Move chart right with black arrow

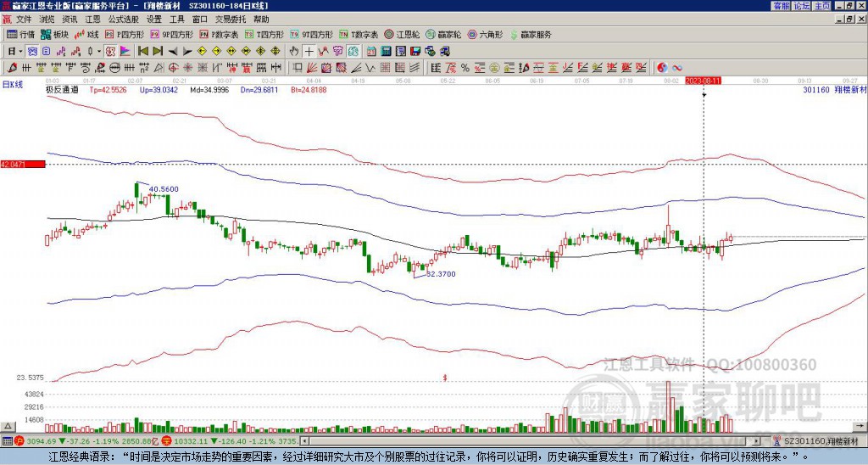pyautogui.click(x=187, y=52)
